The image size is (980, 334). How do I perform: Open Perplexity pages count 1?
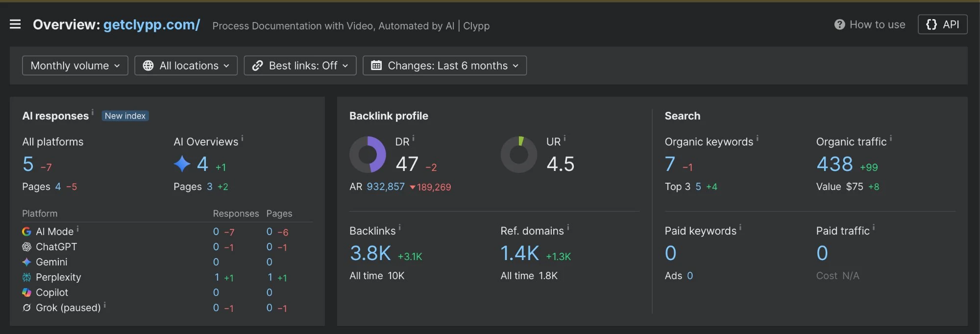[x=270, y=277]
